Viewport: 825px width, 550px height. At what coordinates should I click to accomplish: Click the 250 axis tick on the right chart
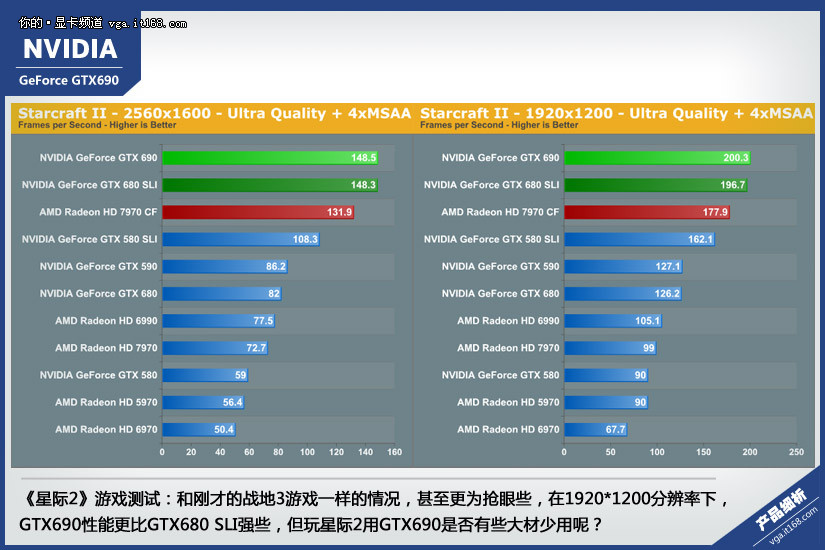pyautogui.click(x=797, y=452)
